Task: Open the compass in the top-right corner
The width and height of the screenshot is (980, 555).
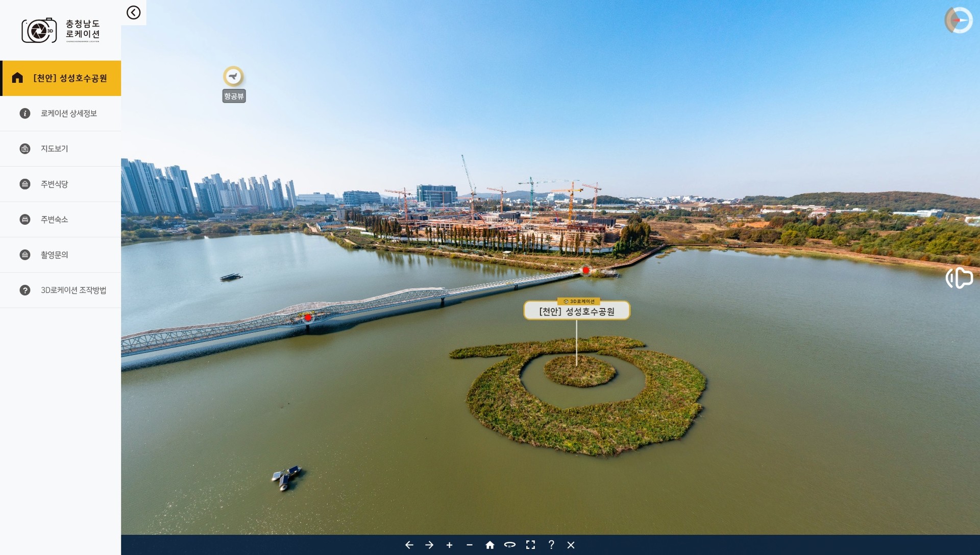Action: [959, 20]
